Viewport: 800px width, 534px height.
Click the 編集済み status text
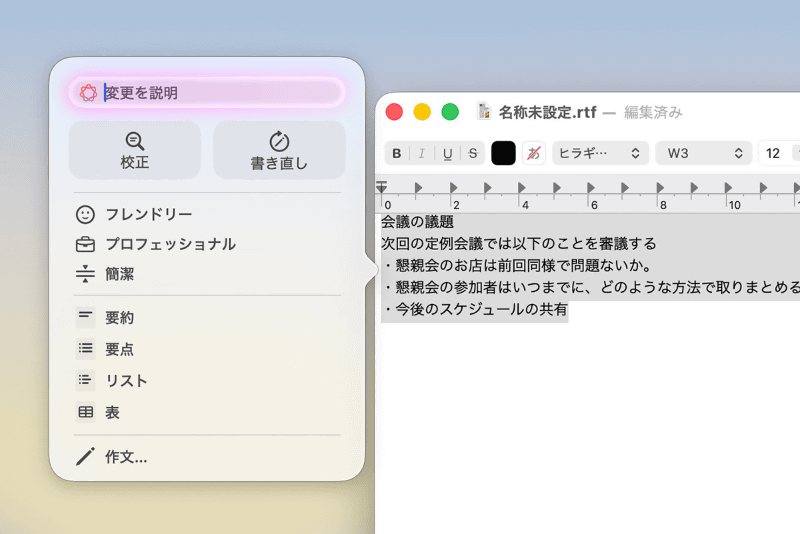[653, 112]
